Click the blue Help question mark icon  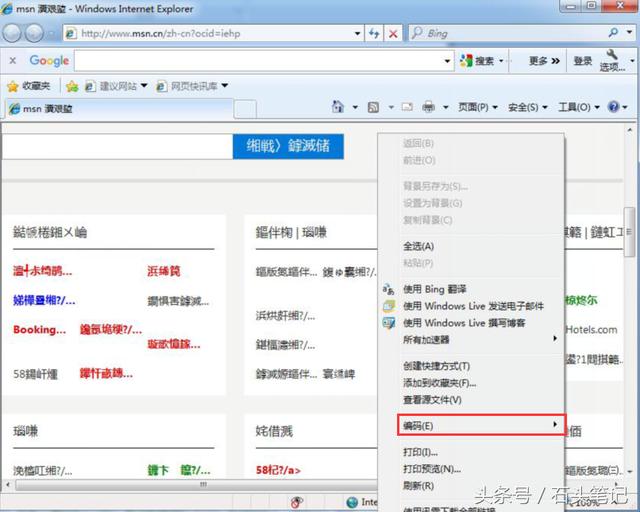(x=613, y=107)
